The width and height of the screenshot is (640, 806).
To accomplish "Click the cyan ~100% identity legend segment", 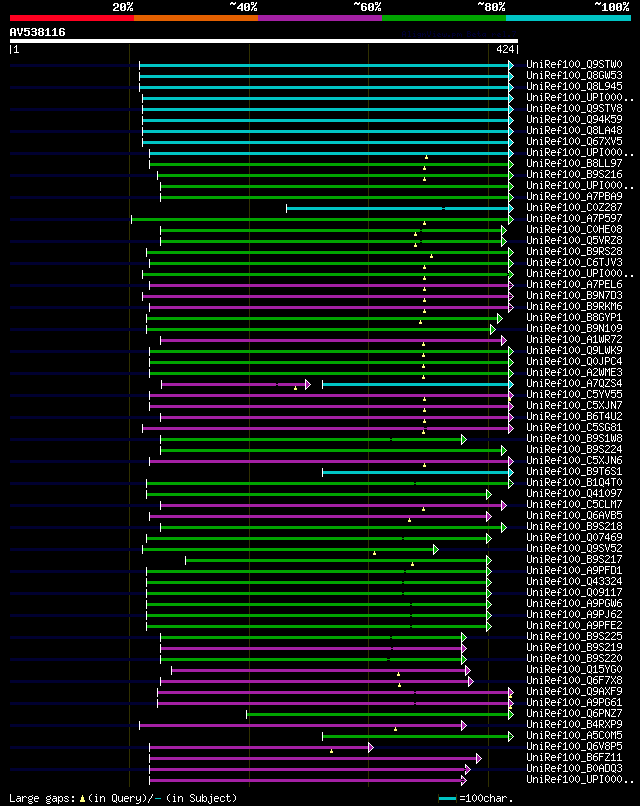I will click(569, 18).
